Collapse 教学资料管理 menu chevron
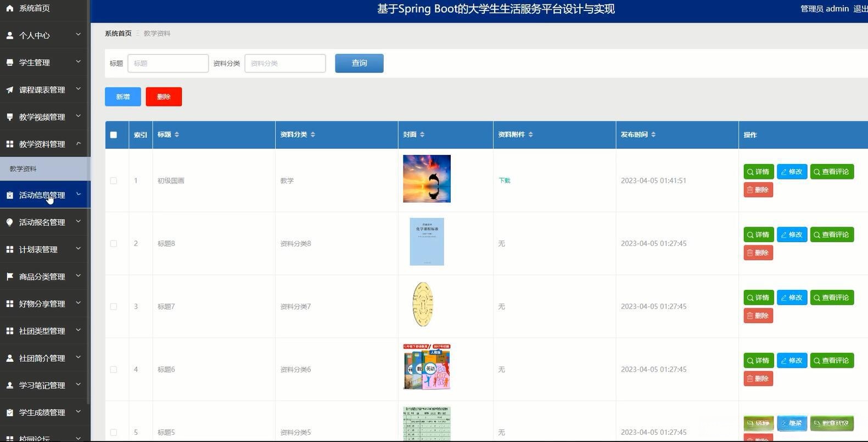Screen dimensions: 868x442 click(x=78, y=143)
